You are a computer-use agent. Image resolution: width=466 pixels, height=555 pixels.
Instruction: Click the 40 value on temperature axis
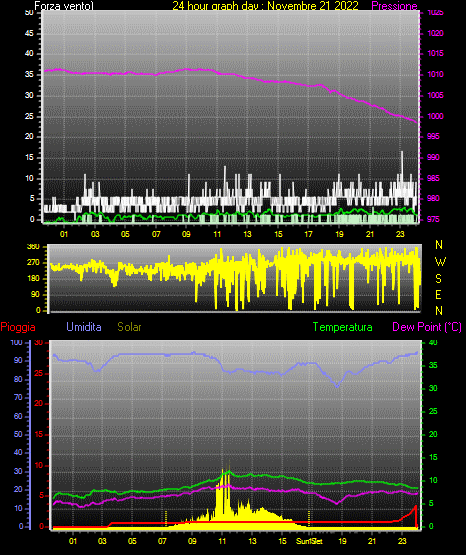tap(433, 343)
